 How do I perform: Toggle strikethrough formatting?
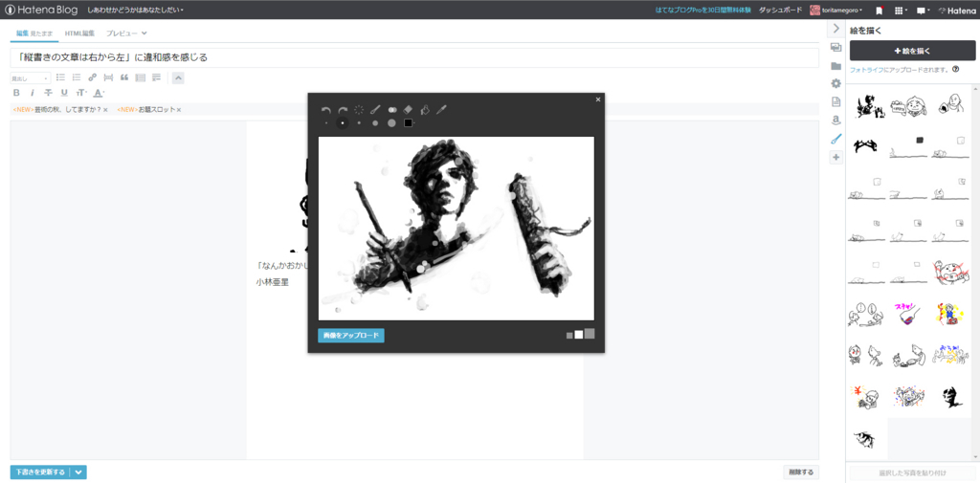coord(48,93)
